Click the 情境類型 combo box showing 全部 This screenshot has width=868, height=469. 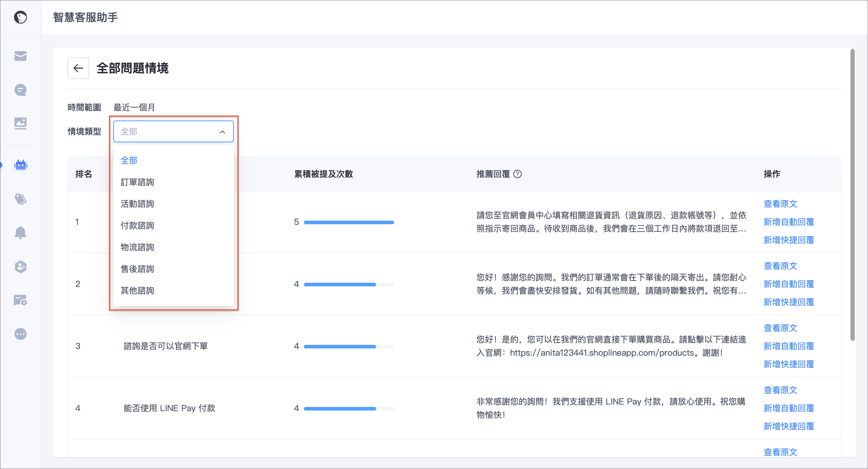pos(174,131)
